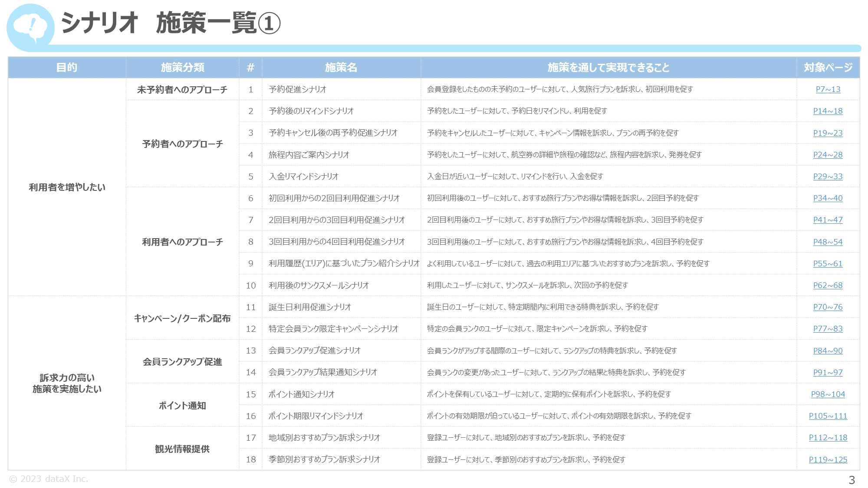Select 3回目利用からの4回目利用促進シナリオ name
868x488 pixels.
[337, 242]
